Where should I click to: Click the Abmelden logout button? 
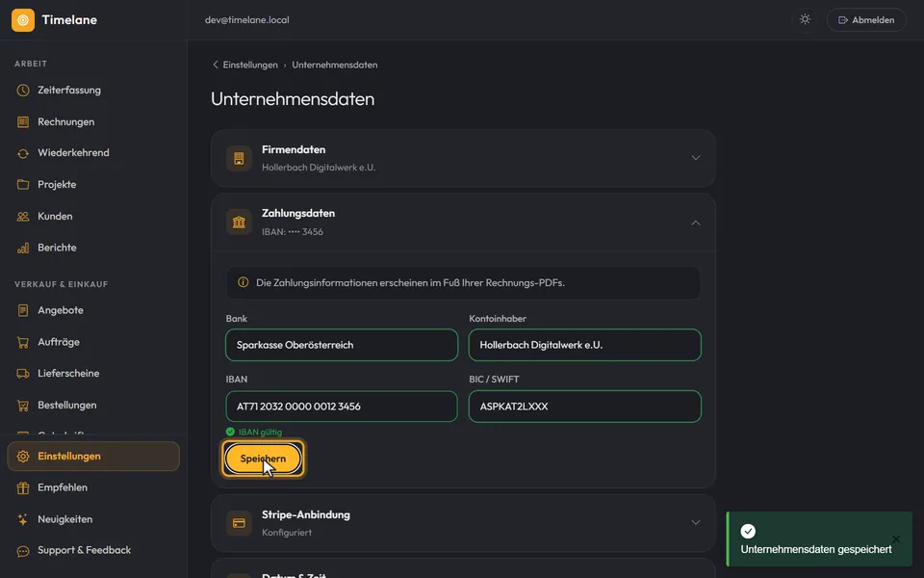click(x=866, y=20)
